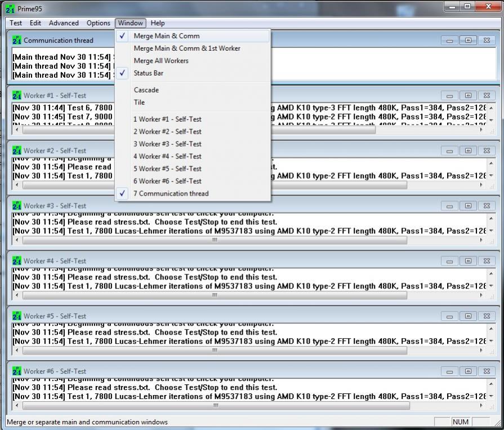
Task: Switch to 6 Worker #6 - Self-Test
Action: [193, 181]
